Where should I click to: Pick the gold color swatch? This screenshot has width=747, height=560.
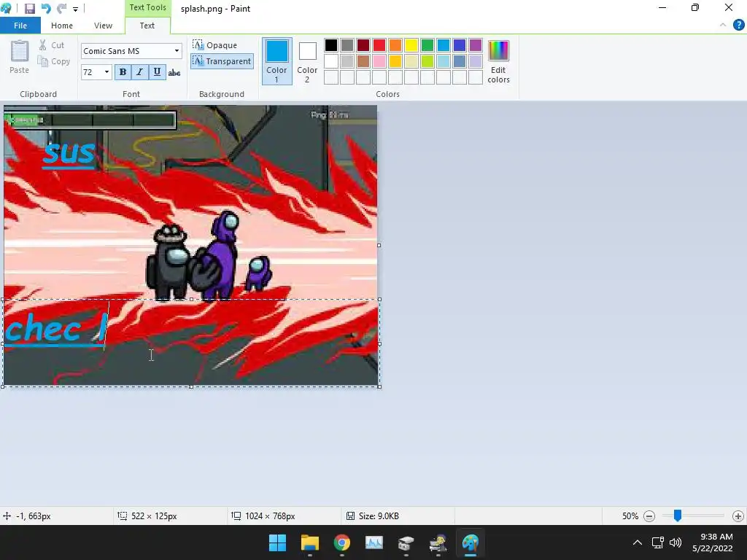pos(395,61)
